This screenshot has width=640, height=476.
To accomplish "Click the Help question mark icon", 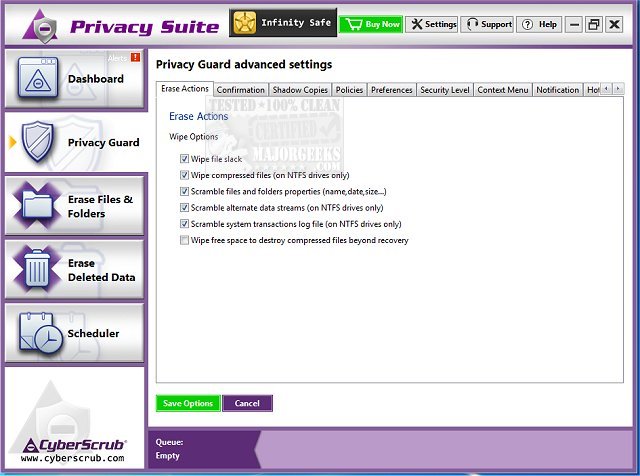I will (x=527, y=24).
